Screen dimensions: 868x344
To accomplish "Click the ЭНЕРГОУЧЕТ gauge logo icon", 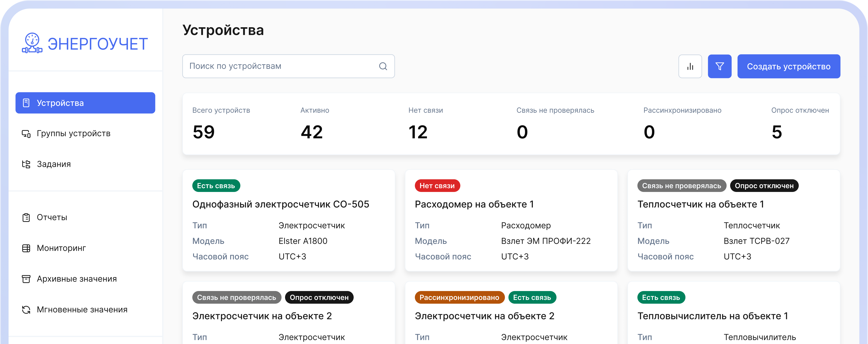I will pos(32,43).
